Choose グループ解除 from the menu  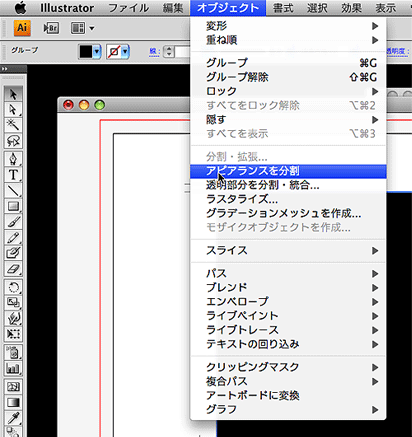coord(288,77)
